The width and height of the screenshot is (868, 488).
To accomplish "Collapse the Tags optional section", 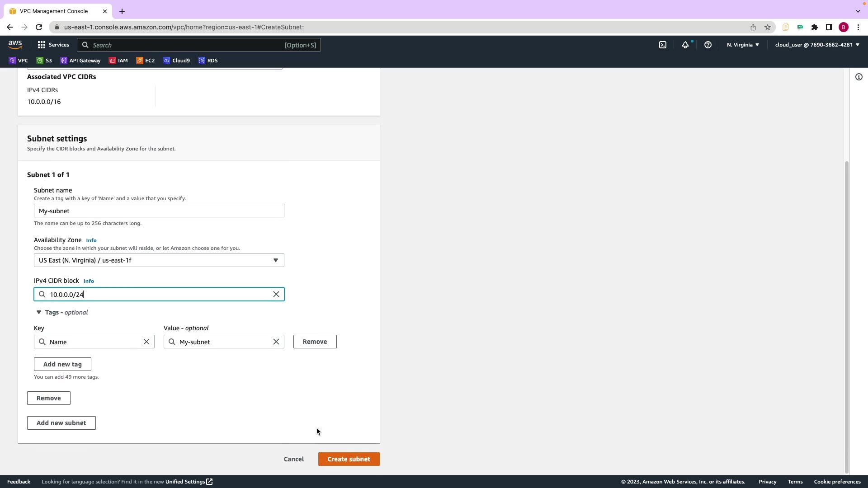I will pos(39,312).
